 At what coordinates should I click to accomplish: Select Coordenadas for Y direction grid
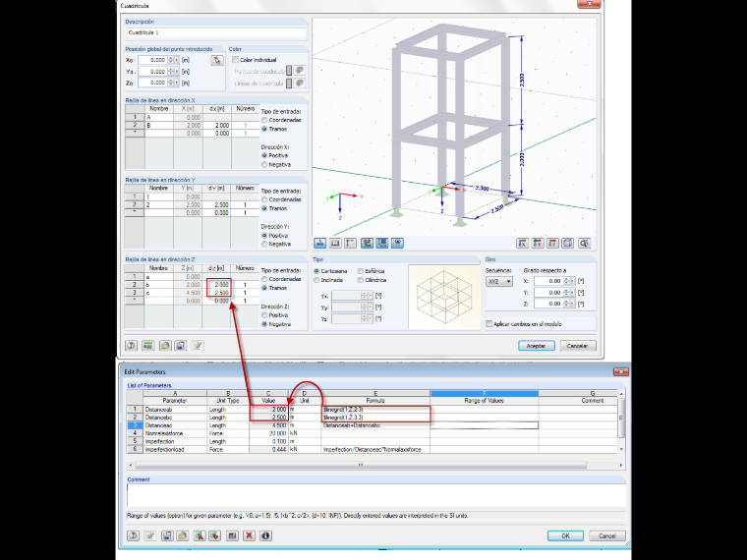click(264, 199)
